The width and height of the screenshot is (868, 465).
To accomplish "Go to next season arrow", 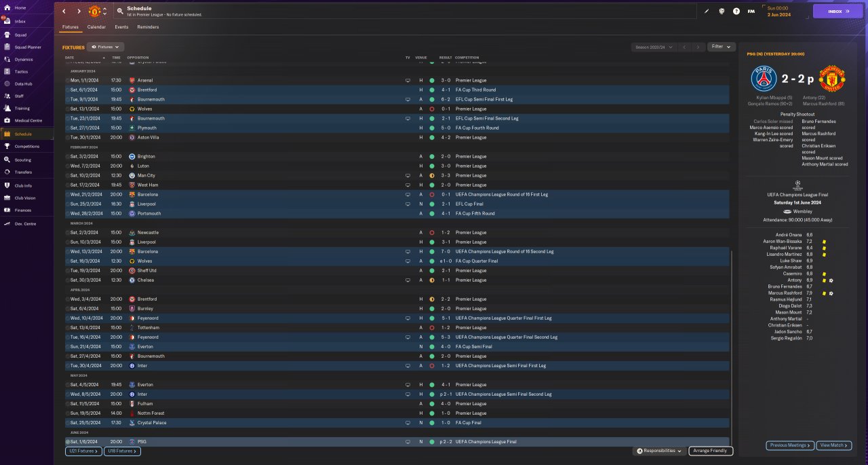I will click(698, 47).
